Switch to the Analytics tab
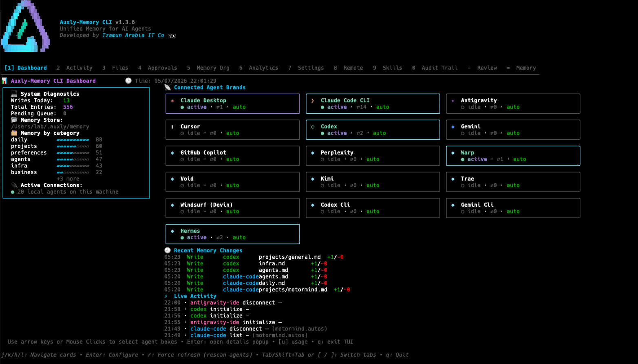This screenshot has height=364, width=638. (259, 68)
